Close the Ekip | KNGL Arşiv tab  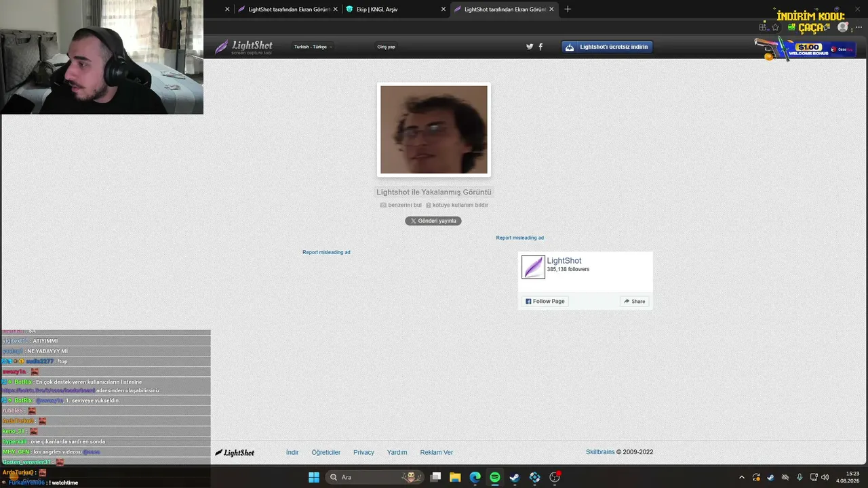[x=443, y=9]
